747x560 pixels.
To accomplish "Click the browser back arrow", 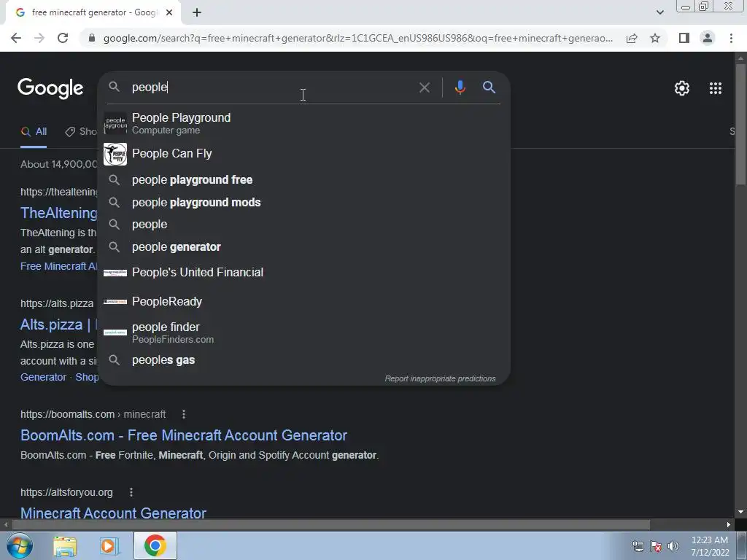I will click(x=16, y=38).
